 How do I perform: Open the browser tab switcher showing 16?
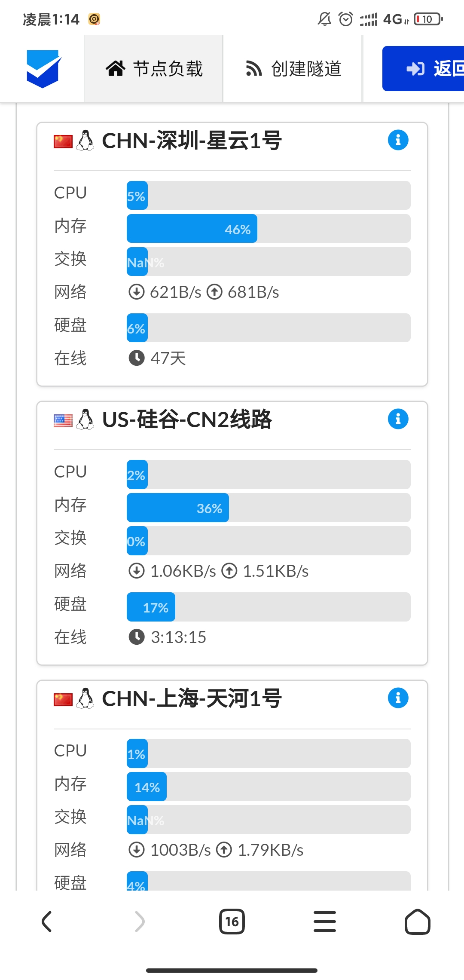pyautogui.click(x=232, y=922)
